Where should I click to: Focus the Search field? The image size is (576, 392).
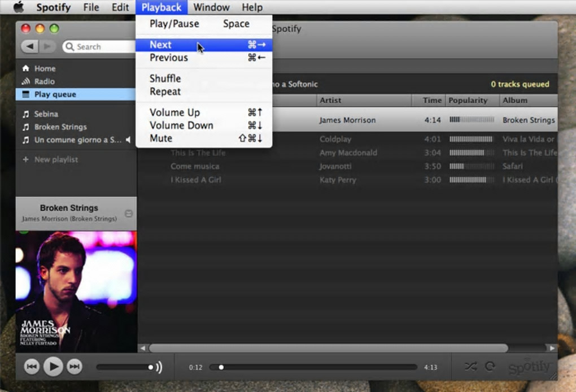tap(99, 47)
